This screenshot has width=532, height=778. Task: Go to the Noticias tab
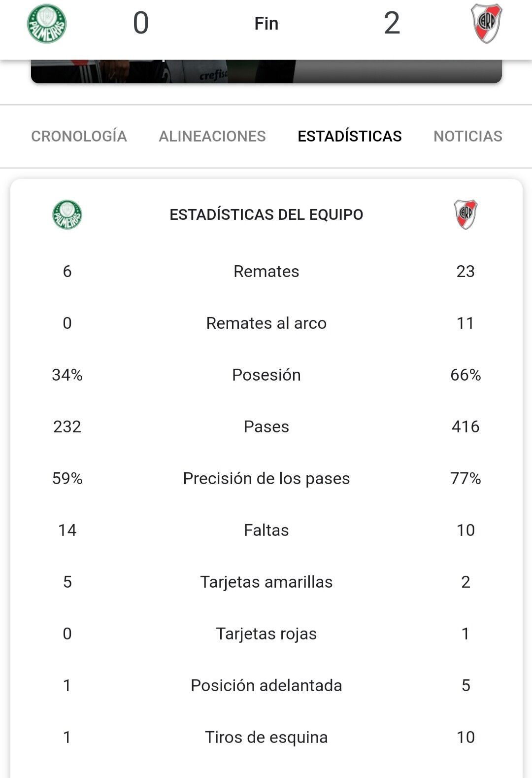point(468,136)
